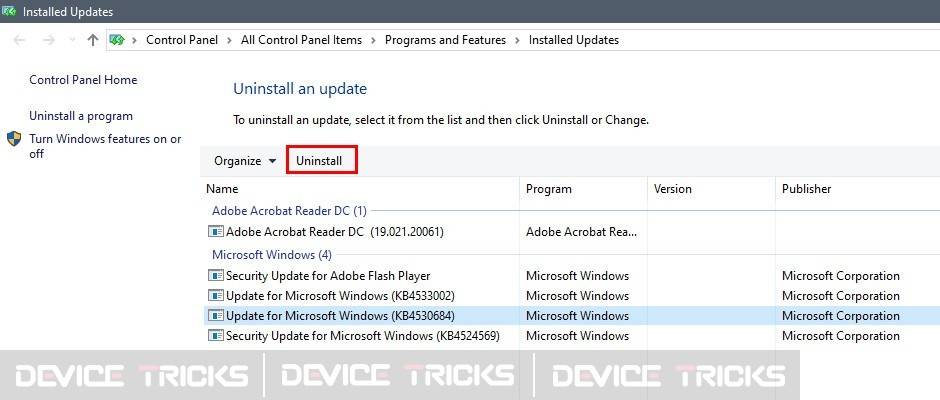Click icon of update KB4530684
Viewport: 940px width, 400px height.
coord(215,315)
